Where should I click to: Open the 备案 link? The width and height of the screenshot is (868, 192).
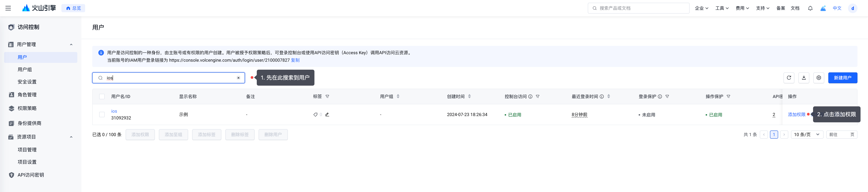point(781,8)
